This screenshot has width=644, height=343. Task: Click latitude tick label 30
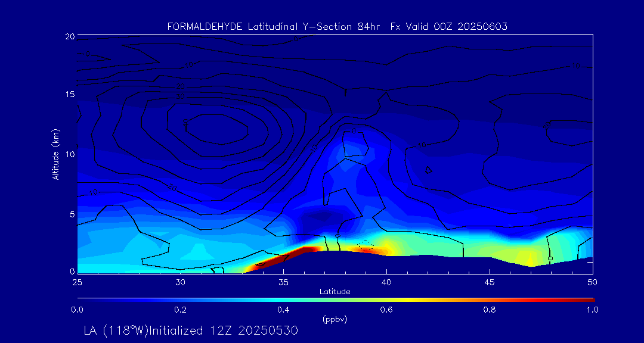coord(181,282)
